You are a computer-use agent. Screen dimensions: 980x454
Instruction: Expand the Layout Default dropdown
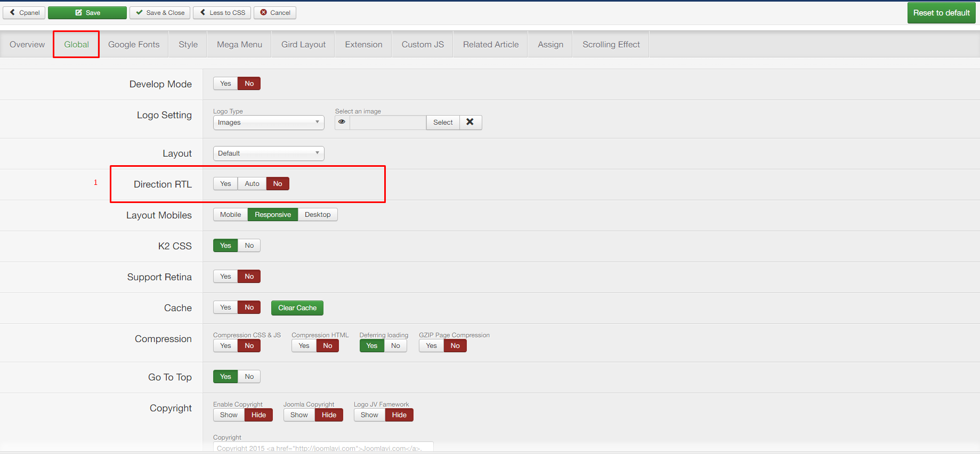[x=269, y=153]
